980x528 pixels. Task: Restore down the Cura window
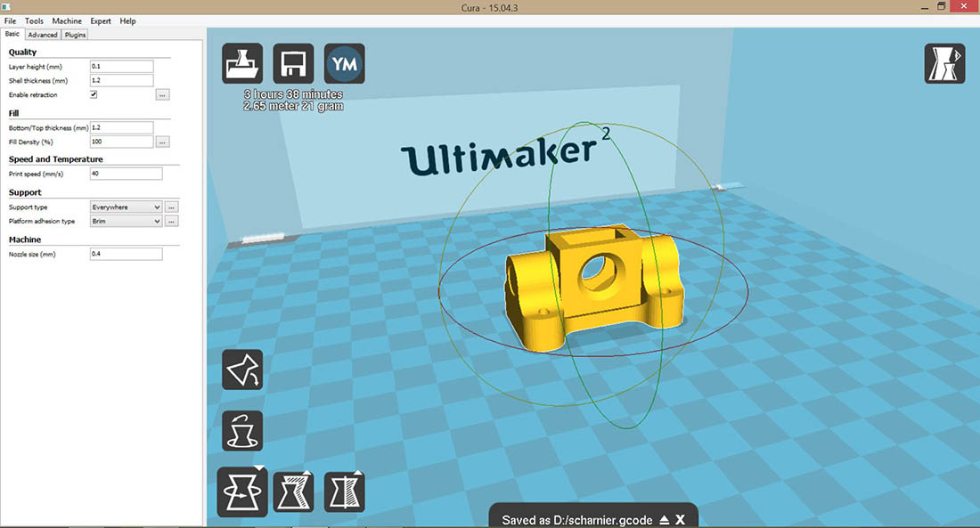[x=942, y=7]
